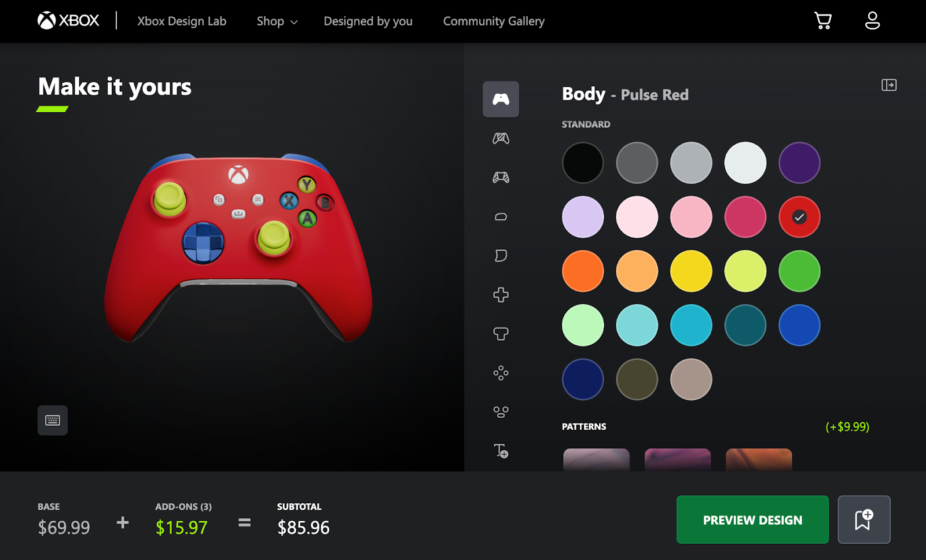This screenshot has height=560, width=926.
Task: Pick the black body color
Action: tap(583, 163)
